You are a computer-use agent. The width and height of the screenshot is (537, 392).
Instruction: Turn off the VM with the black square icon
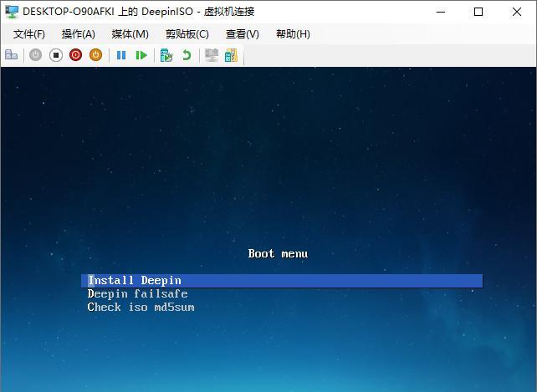coord(56,55)
